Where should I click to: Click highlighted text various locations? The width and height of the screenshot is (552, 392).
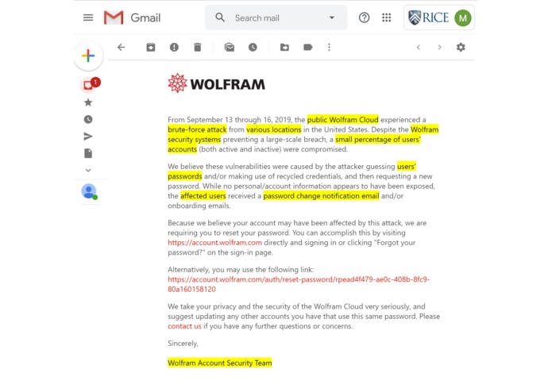[x=274, y=129]
